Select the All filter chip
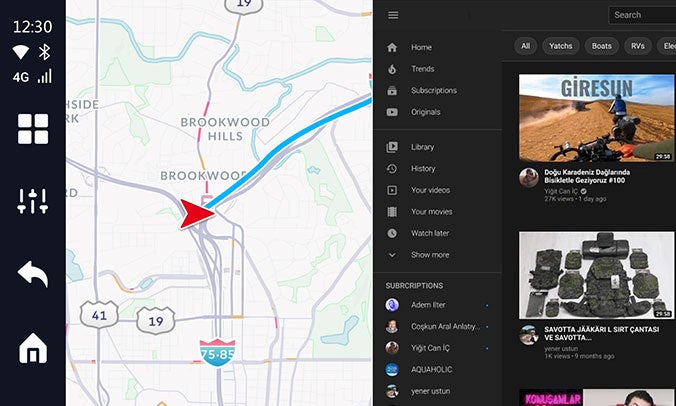 tap(526, 46)
